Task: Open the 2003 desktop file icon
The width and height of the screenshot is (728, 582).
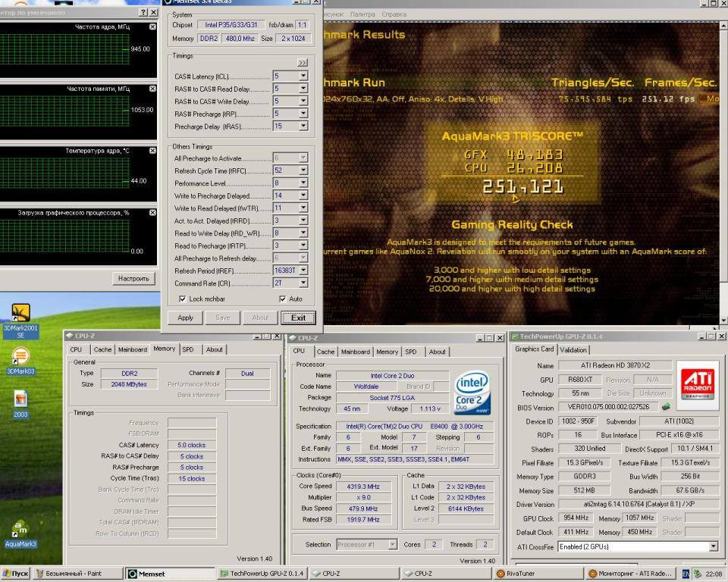Action: tap(20, 404)
